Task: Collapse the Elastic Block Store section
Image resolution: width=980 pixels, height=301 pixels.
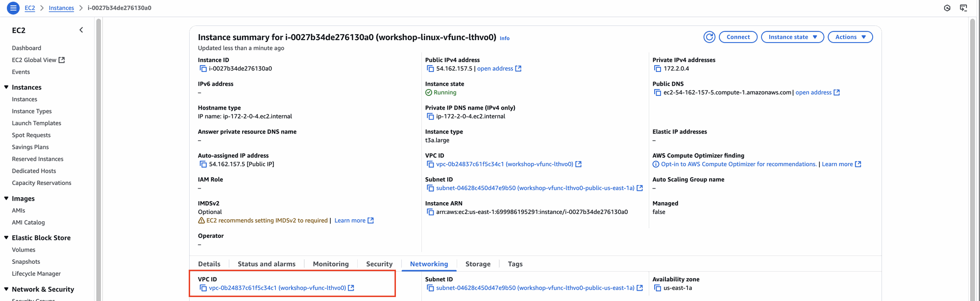Action: point(6,237)
